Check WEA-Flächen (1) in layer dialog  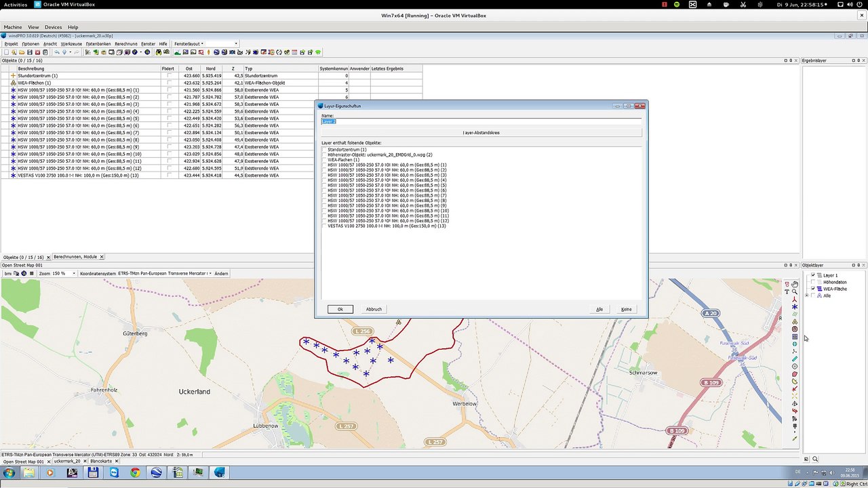[x=324, y=159]
